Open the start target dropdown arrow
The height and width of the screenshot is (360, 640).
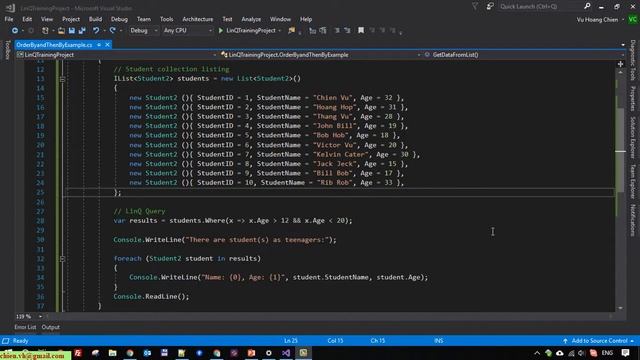point(280,31)
